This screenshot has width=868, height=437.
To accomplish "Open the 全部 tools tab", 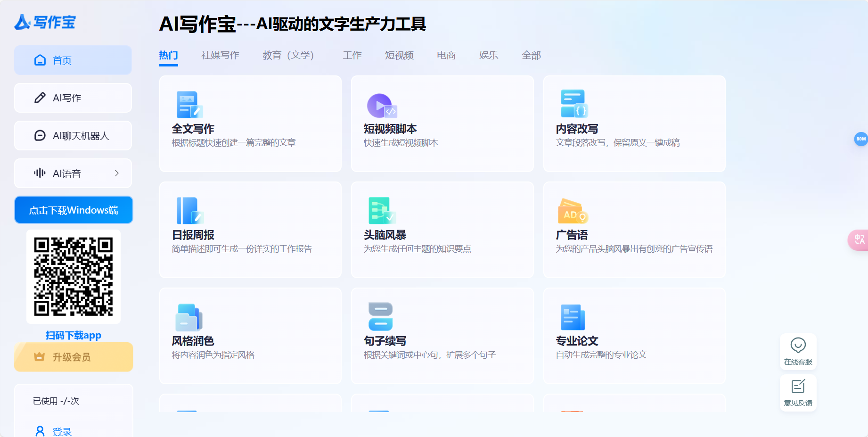I will coord(531,55).
